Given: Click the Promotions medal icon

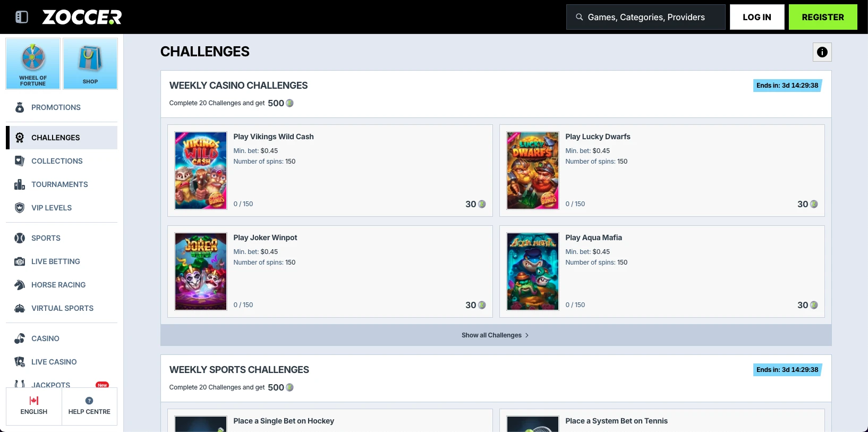Looking at the screenshot, I should [20, 107].
